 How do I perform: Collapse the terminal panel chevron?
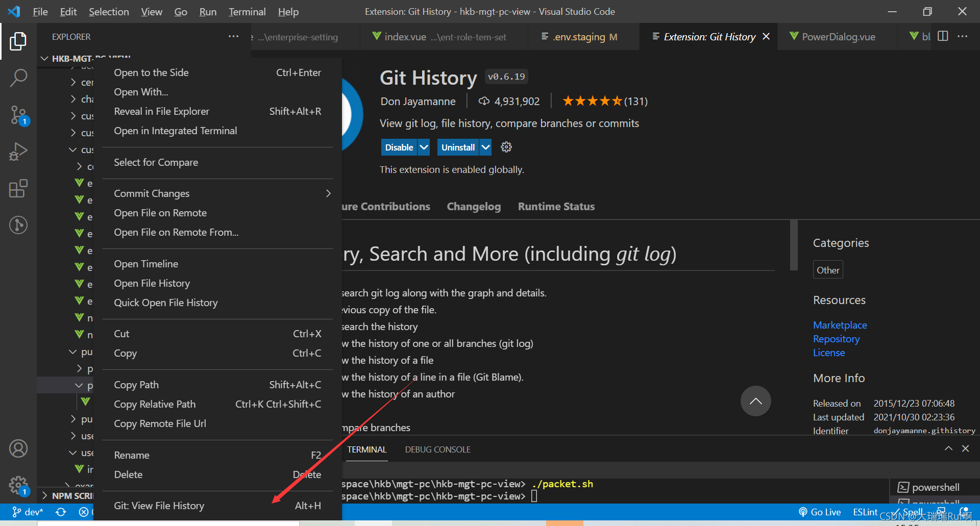(x=949, y=448)
